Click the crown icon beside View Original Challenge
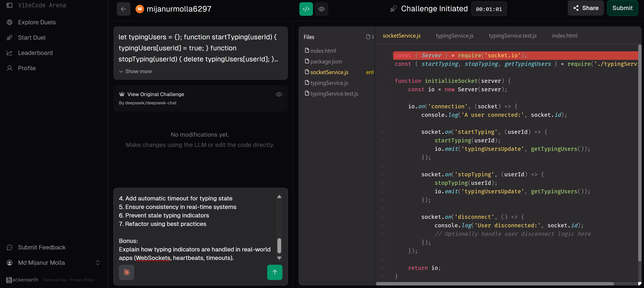This screenshot has width=644, height=288. 122,94
